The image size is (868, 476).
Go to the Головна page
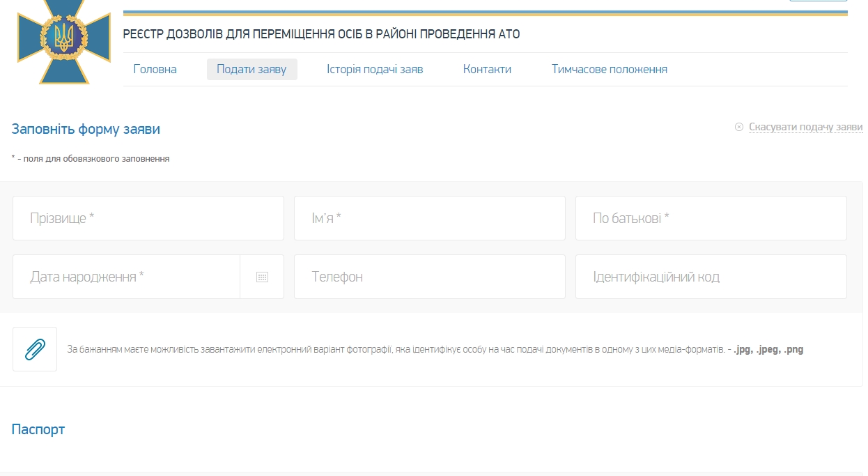coord(155,69)
